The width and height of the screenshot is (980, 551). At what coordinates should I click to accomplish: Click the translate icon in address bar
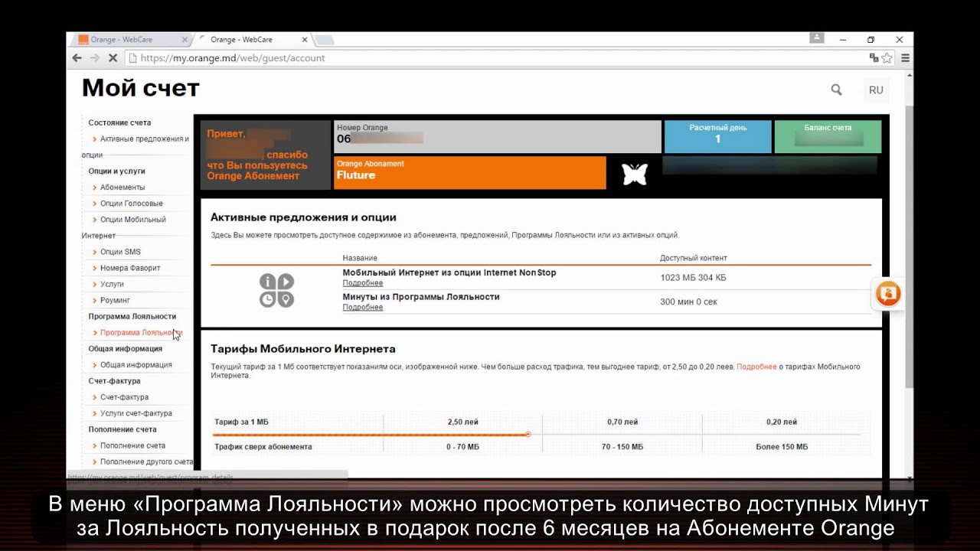tap(874, 57)
